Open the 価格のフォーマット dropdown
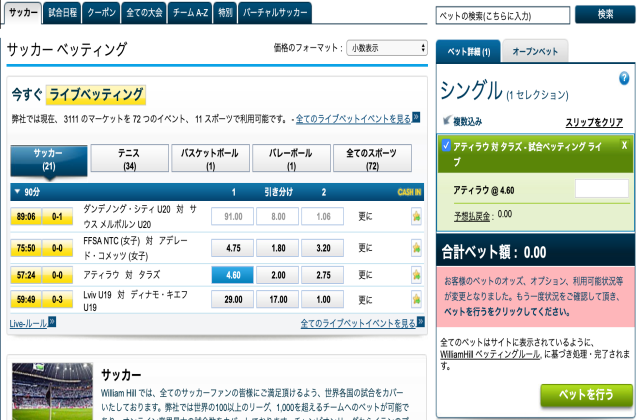Screen dimensions: 640x420 385,48
